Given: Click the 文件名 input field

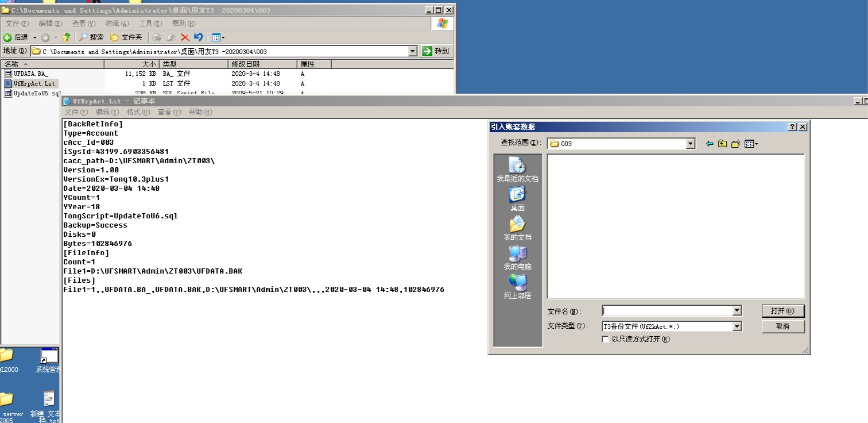Looking at the screenshot, I should (x=667, y=311).
